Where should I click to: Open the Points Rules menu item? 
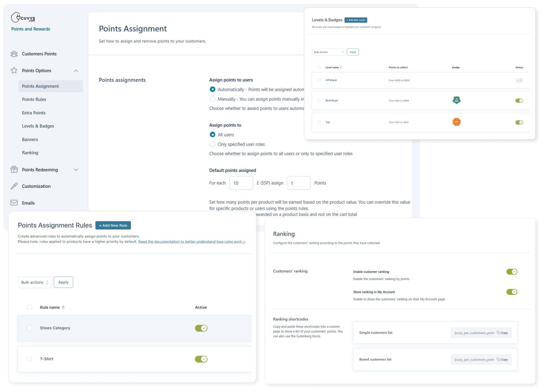[x=34, y=99]
